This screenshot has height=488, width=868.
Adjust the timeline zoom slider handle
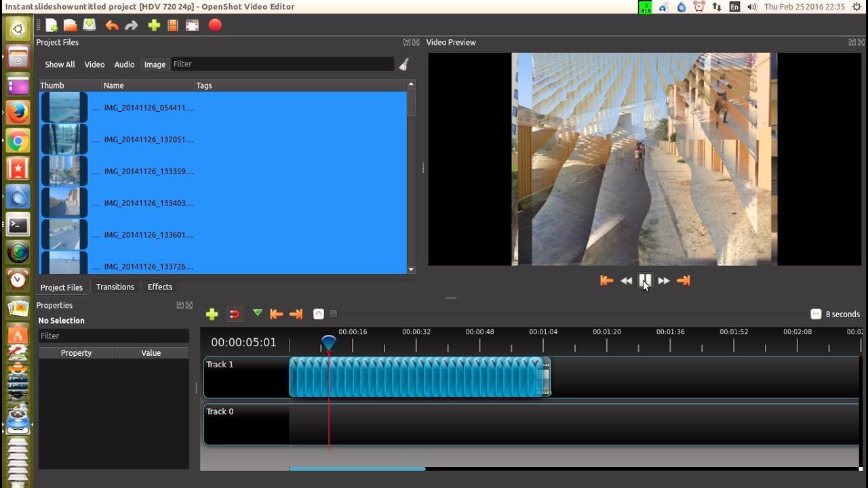[x=333, y=314]
